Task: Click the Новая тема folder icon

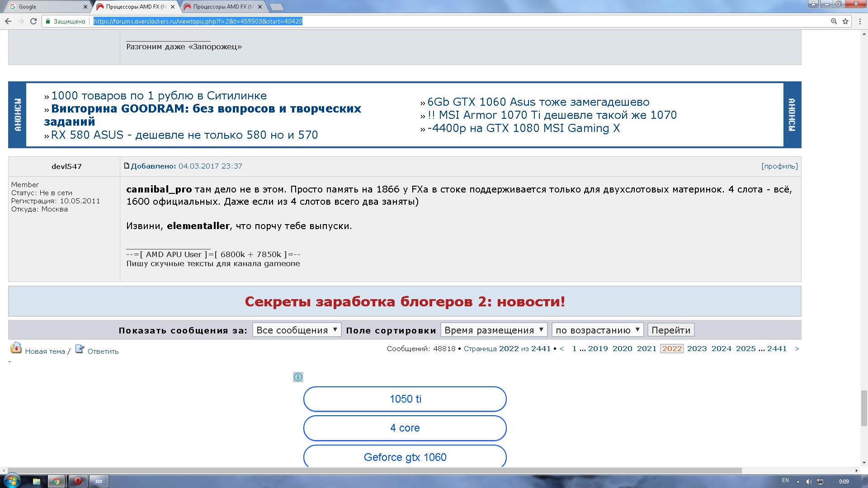Action: (16, 348)
